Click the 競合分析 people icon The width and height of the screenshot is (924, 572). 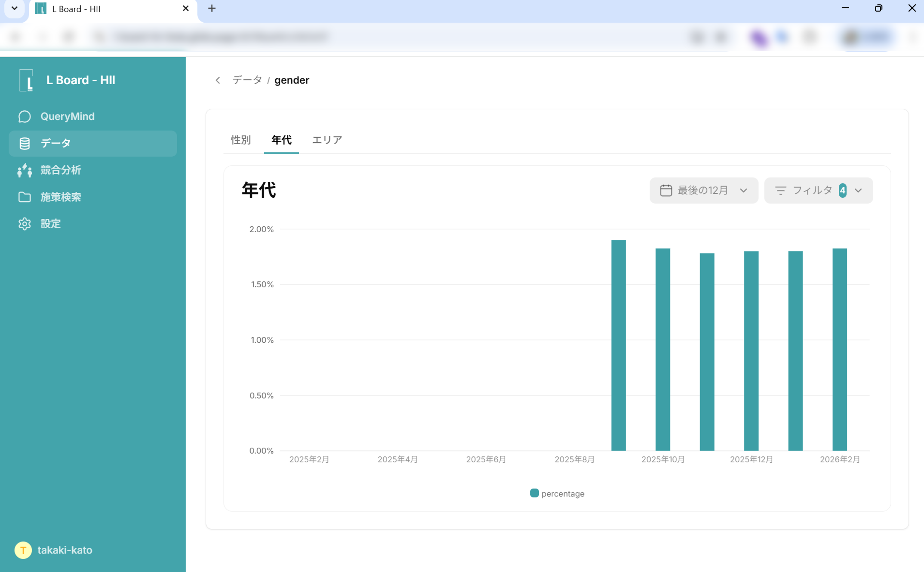click(24, 170)
